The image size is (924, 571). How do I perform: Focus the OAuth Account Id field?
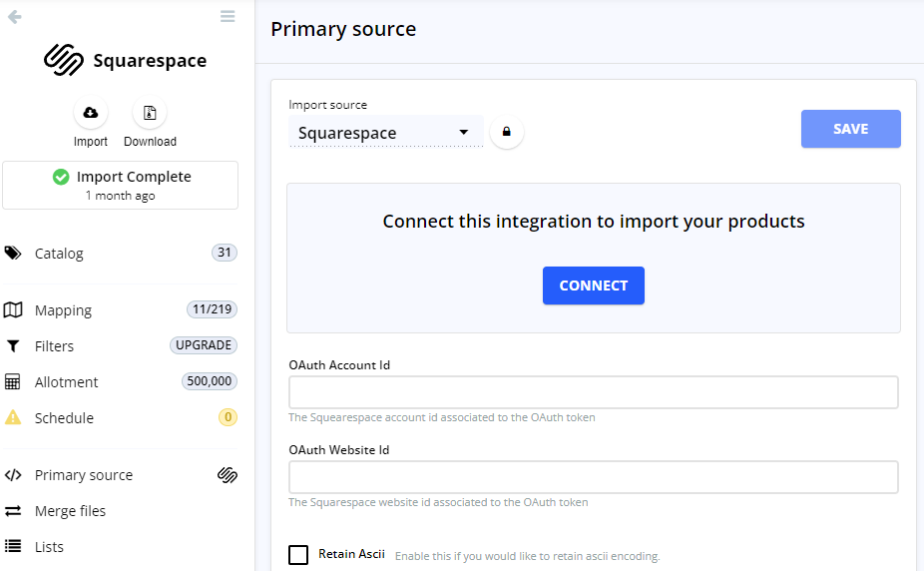594,392
